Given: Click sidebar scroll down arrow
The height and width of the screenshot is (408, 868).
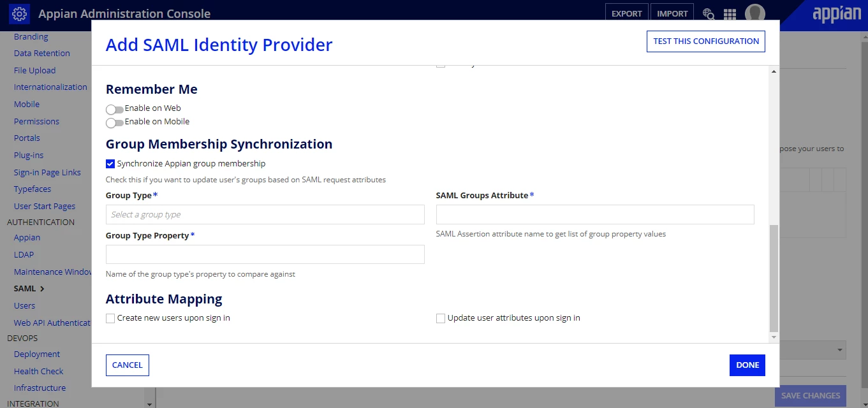Looking at the screenshot, I should click(149, 404).
